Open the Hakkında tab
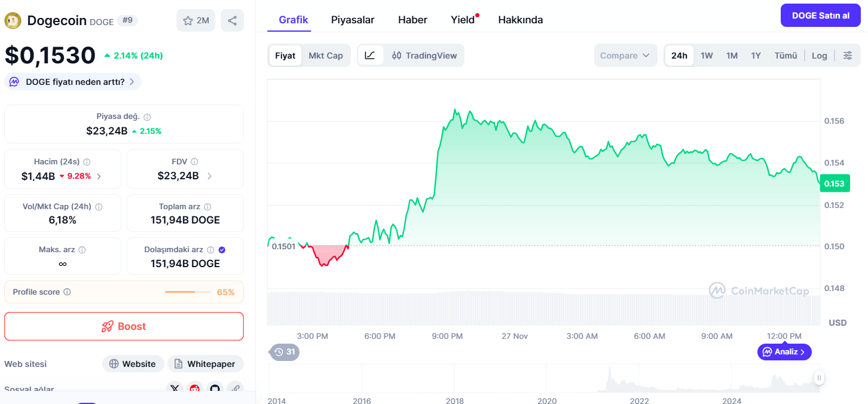This screenshot has height=404, width=868. click(521, 20)
